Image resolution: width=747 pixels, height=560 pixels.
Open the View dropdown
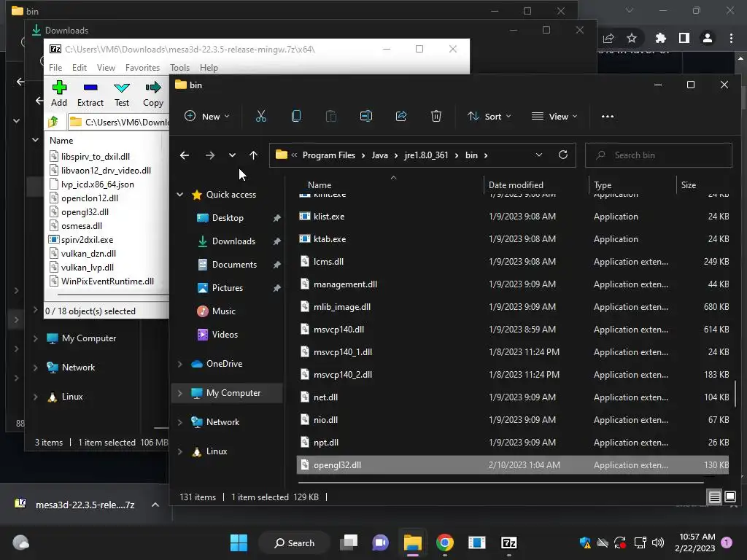point(554,116)
